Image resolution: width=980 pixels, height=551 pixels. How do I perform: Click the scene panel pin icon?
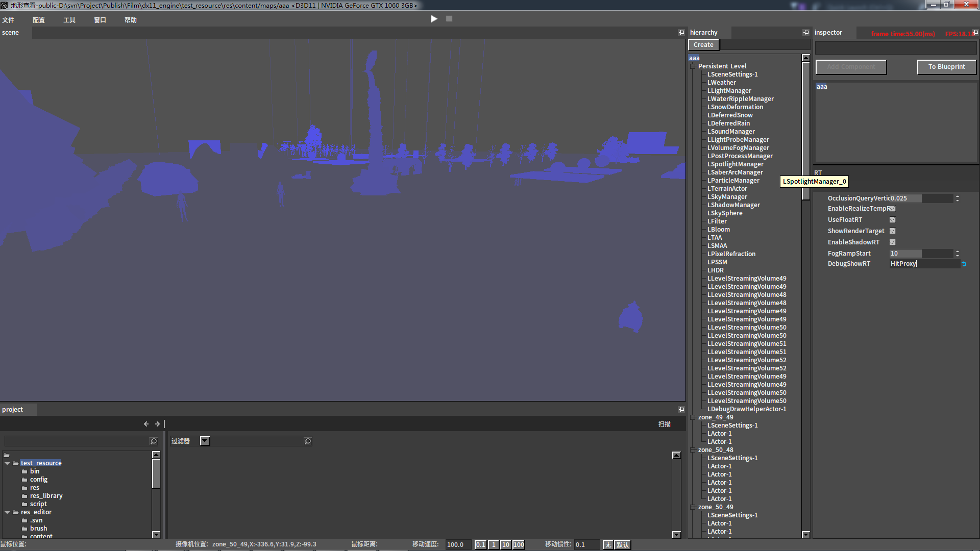coord(681,32)
